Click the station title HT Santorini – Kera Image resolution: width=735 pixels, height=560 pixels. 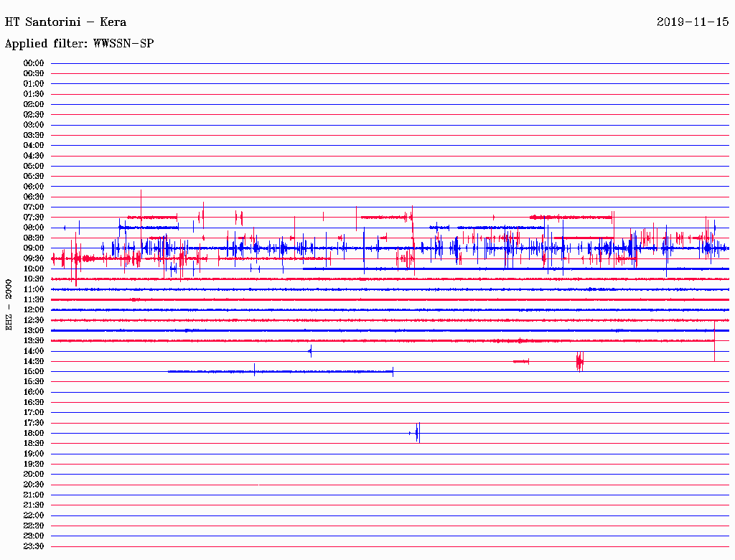point(65,22)
